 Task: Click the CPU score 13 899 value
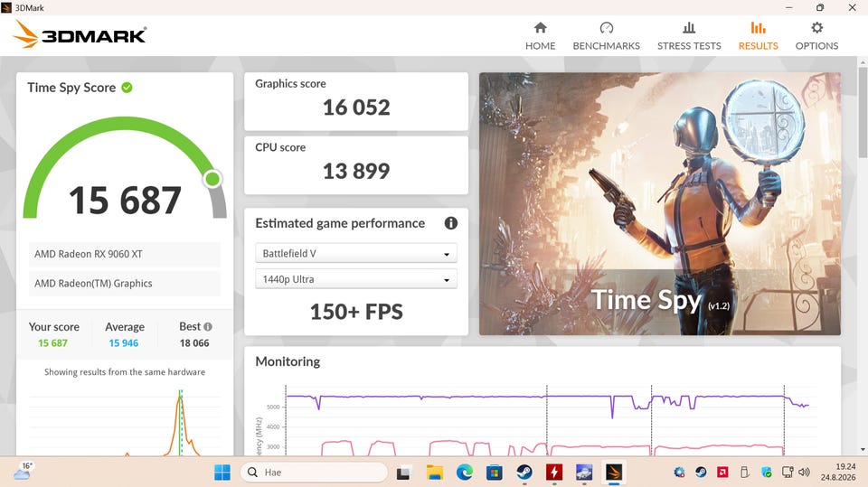(356, 171)
